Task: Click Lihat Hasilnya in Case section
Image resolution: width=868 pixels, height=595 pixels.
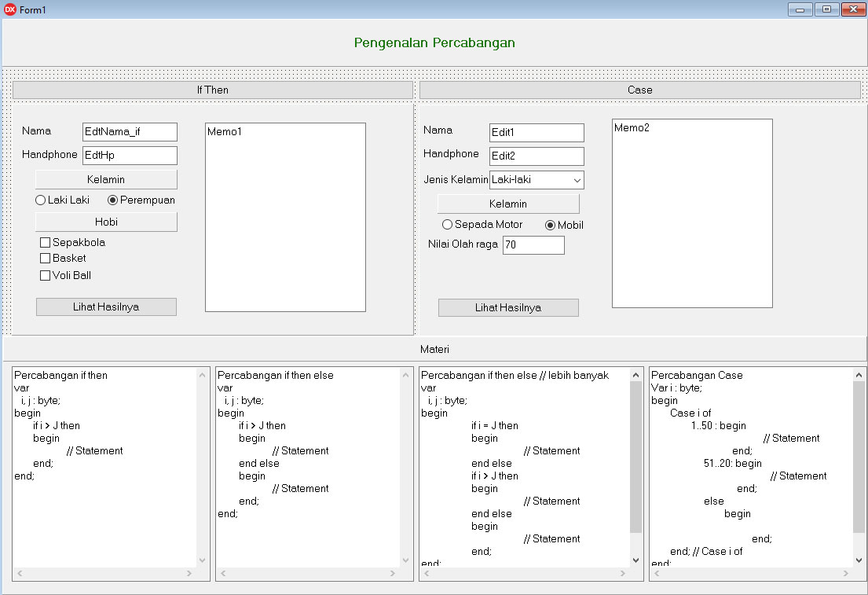Action: click(508, 307)
